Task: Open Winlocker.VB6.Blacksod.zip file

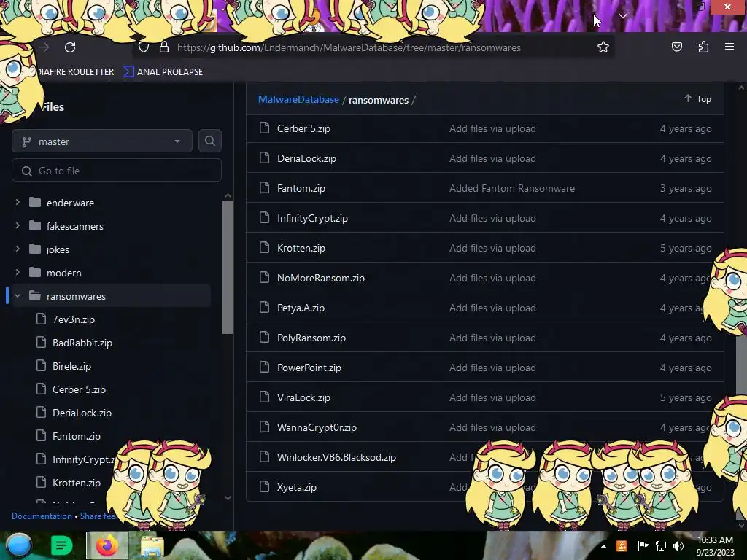Action: 336,458
